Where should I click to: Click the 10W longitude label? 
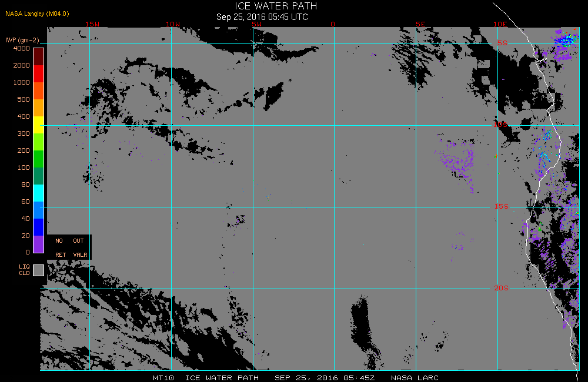pos(173,24)
